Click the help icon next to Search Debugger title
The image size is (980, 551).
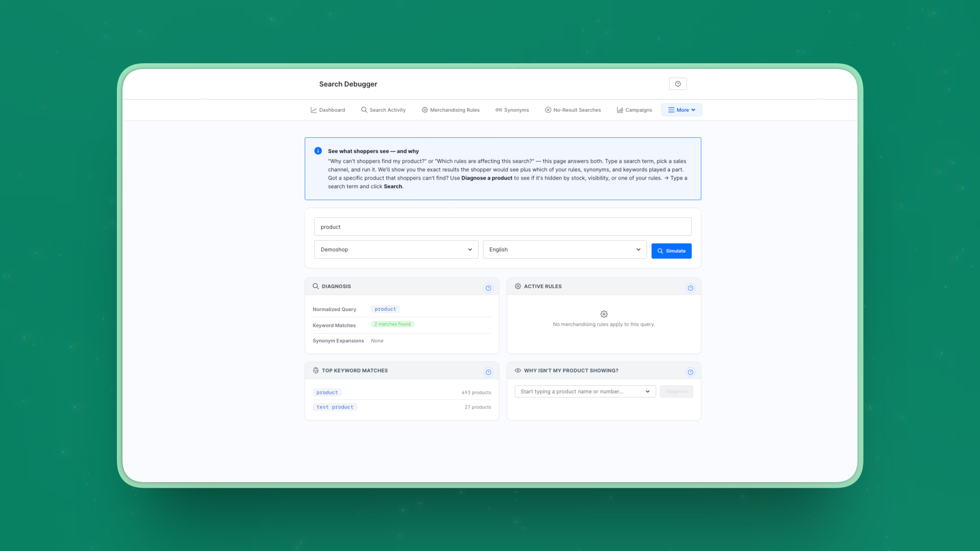click(x=677, y=84)
